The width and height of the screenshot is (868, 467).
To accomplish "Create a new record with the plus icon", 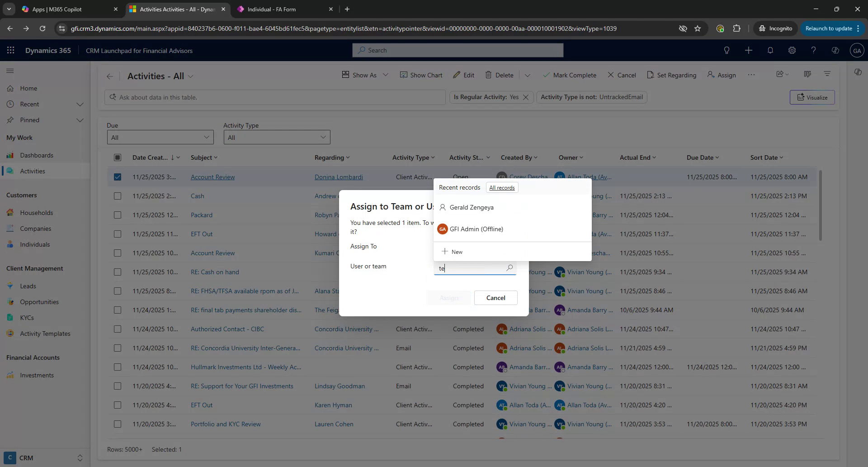I will point(749,50).
